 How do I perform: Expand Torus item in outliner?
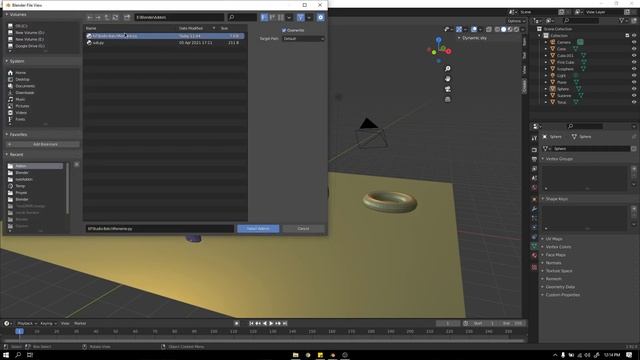point(546,102)
